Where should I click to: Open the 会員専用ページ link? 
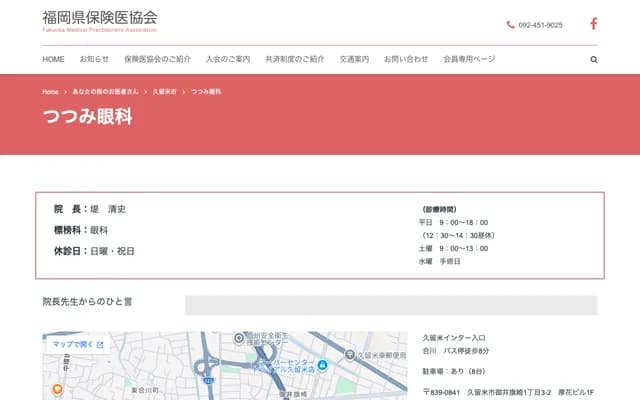[x=469, y=59]
